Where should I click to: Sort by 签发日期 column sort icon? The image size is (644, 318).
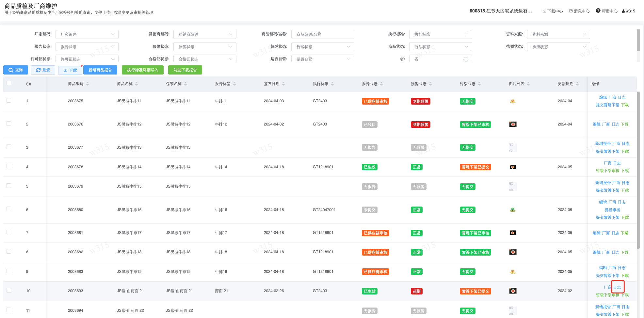283,84
